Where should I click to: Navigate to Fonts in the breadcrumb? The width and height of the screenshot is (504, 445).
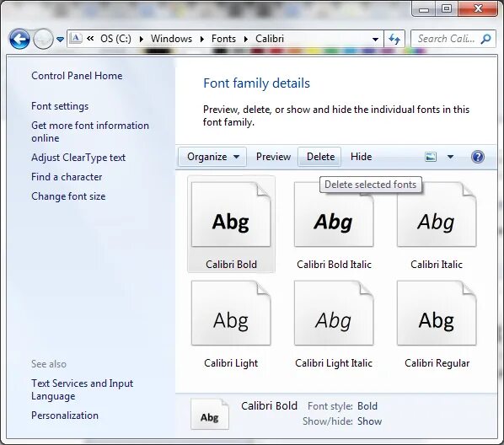coord(223,39)
